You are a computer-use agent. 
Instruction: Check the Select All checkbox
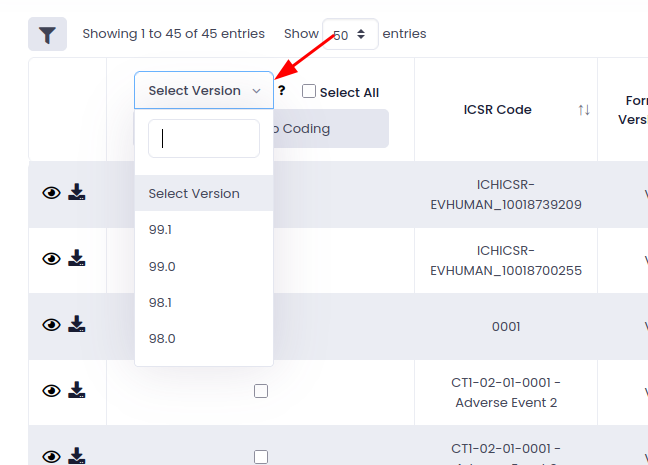(x=309, y=92)
